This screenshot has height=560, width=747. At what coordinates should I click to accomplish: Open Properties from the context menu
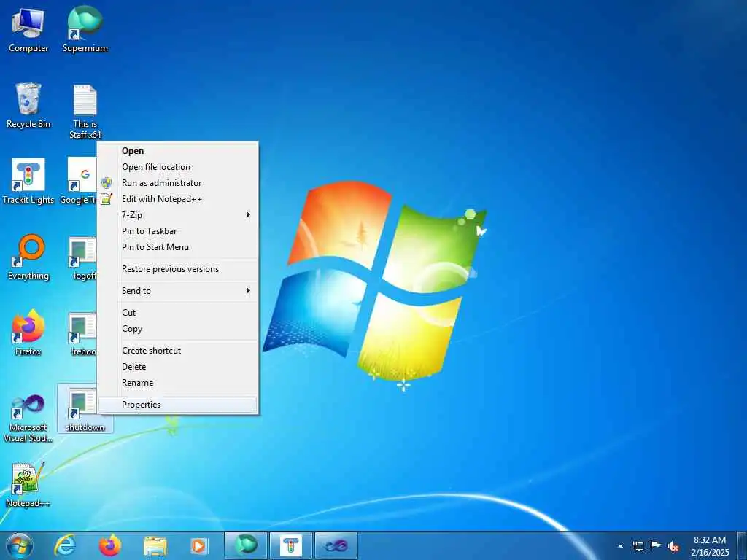tap(178, 404)
